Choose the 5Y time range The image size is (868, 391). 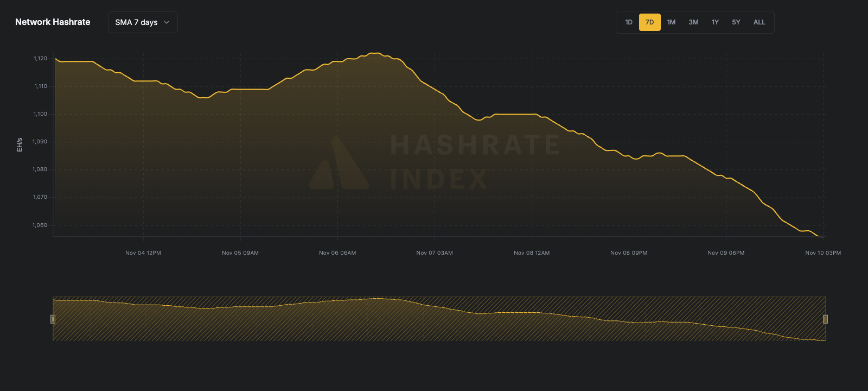coord(736,22)
